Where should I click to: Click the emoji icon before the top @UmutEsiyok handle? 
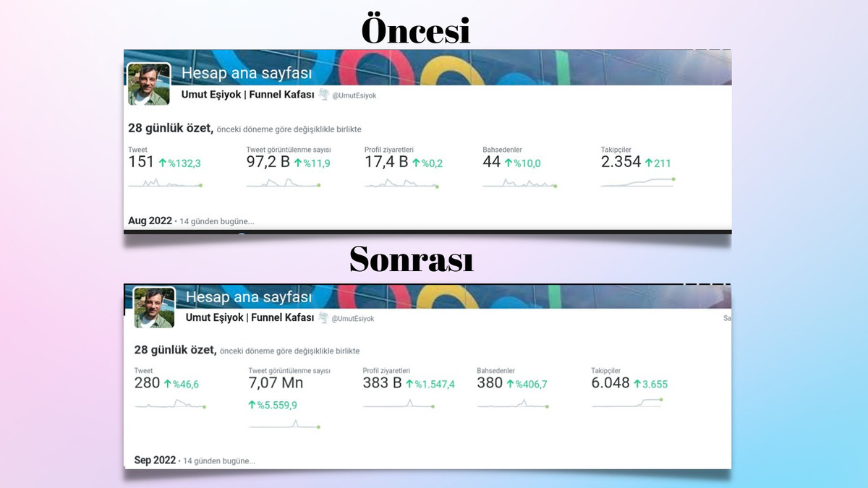click(x=323, y=95)
